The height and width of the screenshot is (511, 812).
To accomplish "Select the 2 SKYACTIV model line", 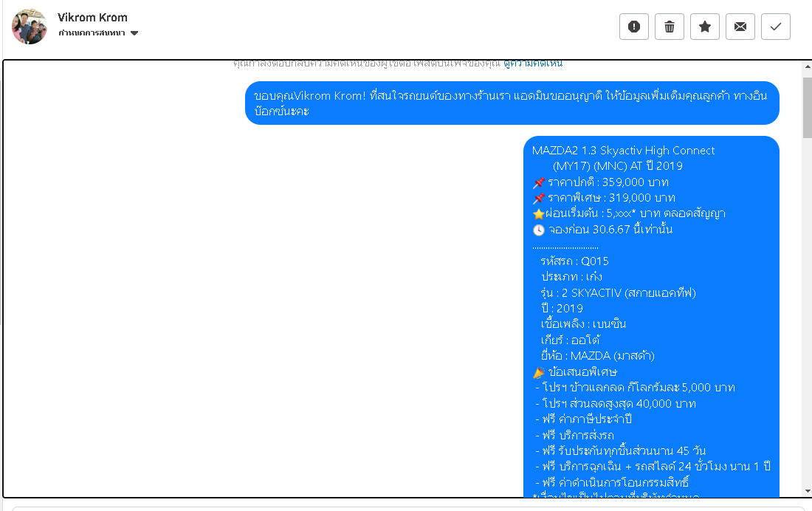I will coord(619,293).
